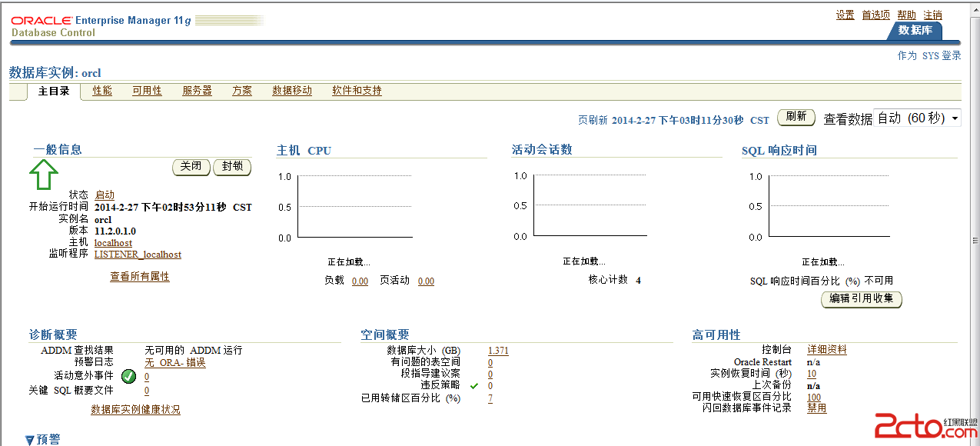The height and width of the screenshot is (446, 980).
Task: Select the 数据库 tab at top right
Action: (915, 30)
